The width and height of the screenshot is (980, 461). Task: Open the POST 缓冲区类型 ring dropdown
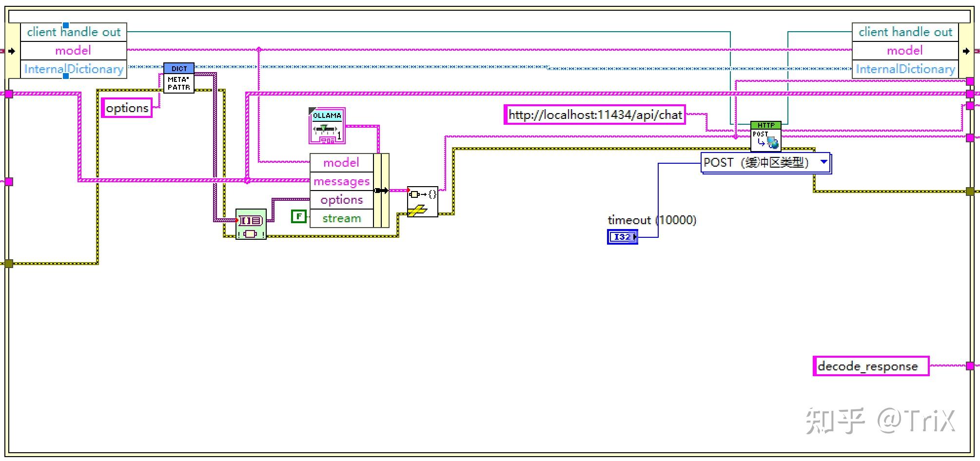coord(824,162)
